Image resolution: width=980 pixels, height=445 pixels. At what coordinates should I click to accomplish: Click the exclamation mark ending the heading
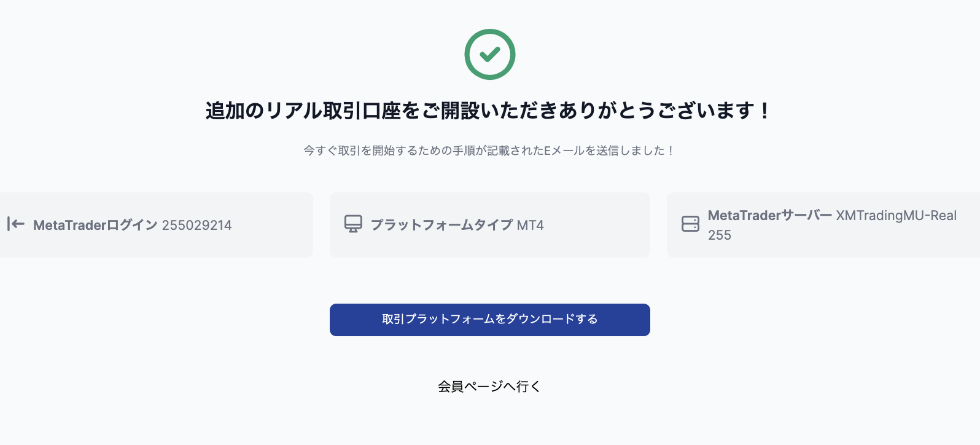(764, 111)
